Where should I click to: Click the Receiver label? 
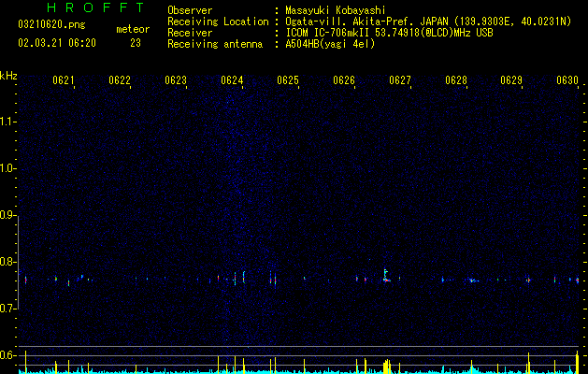[x=190, y=33]
